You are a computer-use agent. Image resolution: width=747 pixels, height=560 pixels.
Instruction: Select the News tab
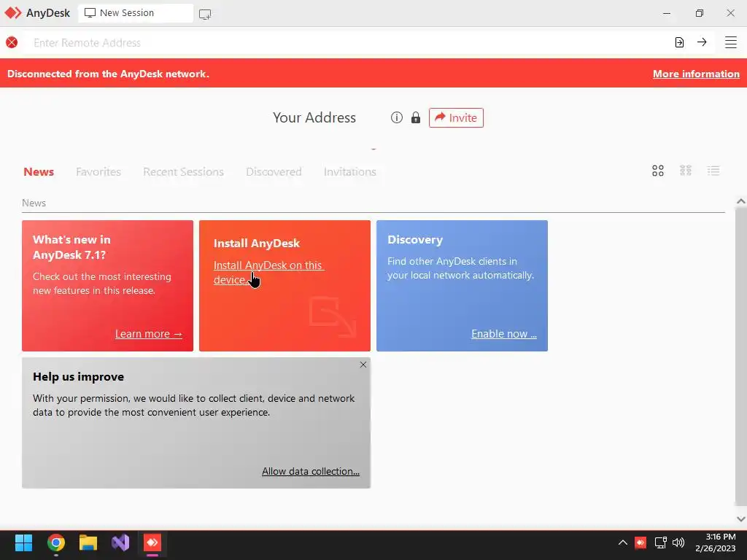click(x=39, y=171)
